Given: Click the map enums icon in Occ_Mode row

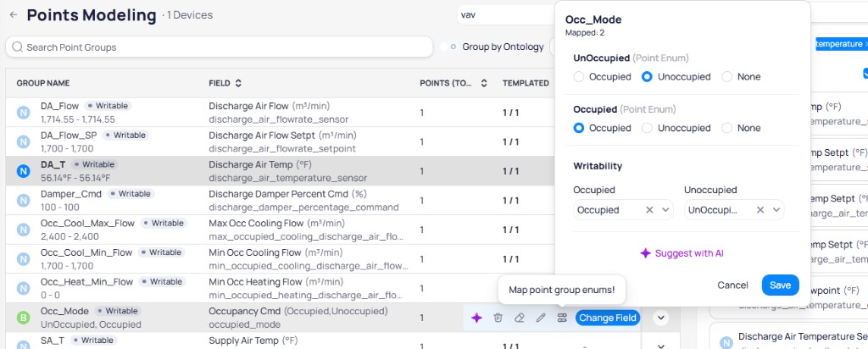Looking at the screenshot, I should click(562, 318).
